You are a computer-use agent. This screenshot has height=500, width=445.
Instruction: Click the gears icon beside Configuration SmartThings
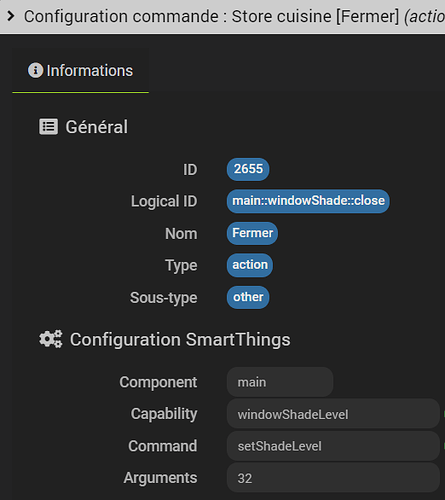51,339
